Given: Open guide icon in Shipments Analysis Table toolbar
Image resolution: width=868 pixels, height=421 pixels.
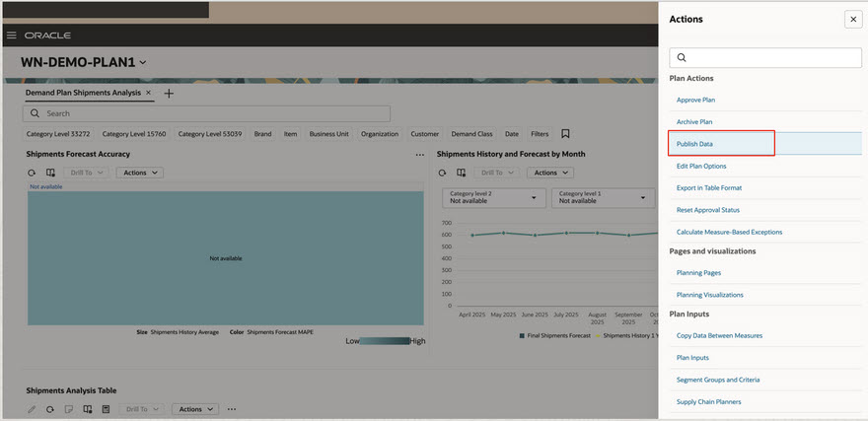Looking at the screenshot, I should tap(88, 409).
